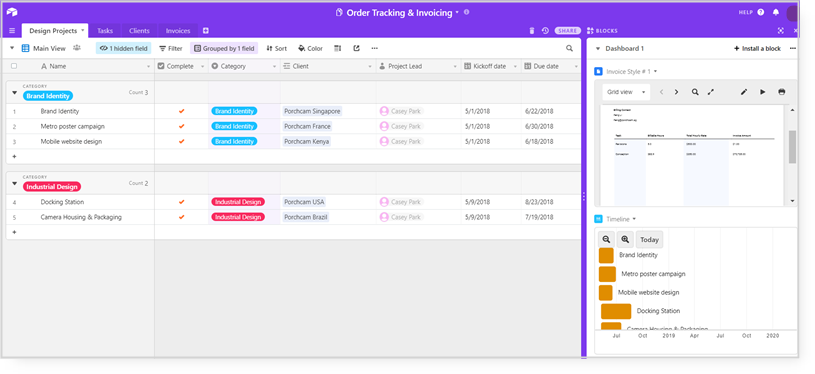The height and width of the screenshot is (374, 815).
Task: Open the Clients tab
Action: point(139,31)
